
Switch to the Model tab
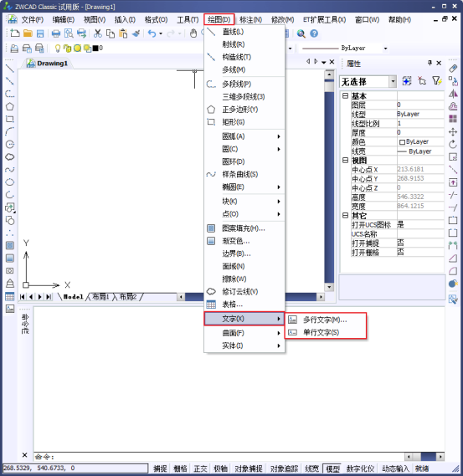[73, 297]
